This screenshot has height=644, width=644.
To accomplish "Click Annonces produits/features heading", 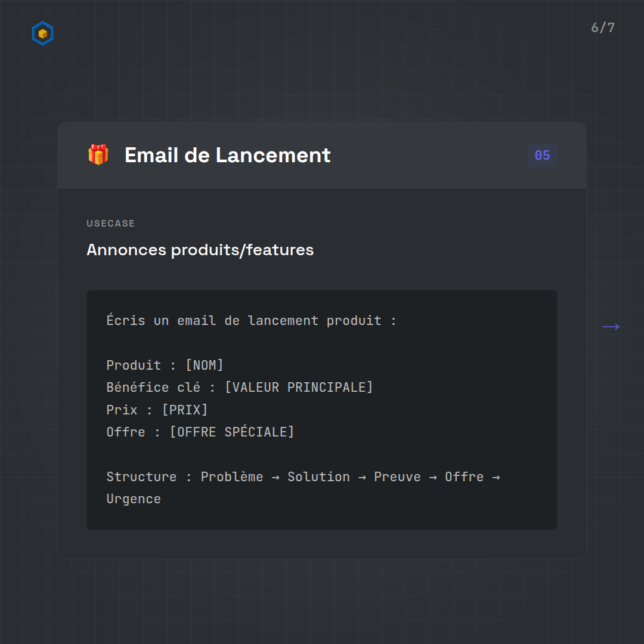I will [x=200, y=250].
